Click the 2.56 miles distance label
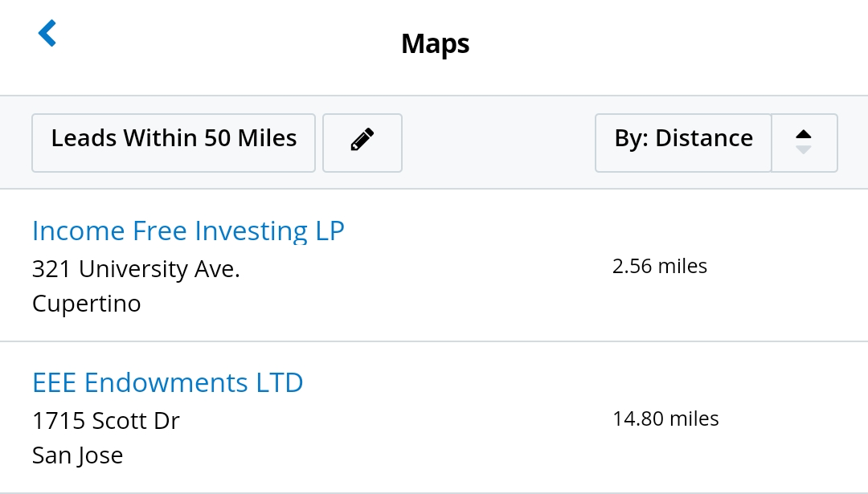Viewport: 868px width, 494px height. pyautogui.click(x=659, y=267)
